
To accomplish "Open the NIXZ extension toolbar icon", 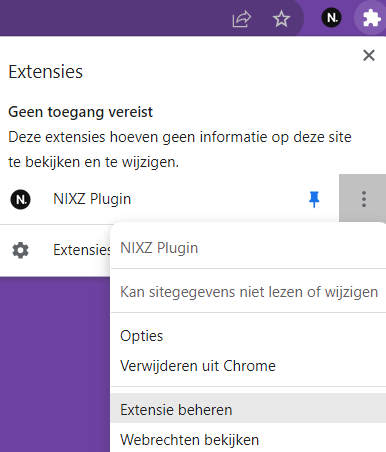I will click(x=331, y=18).
